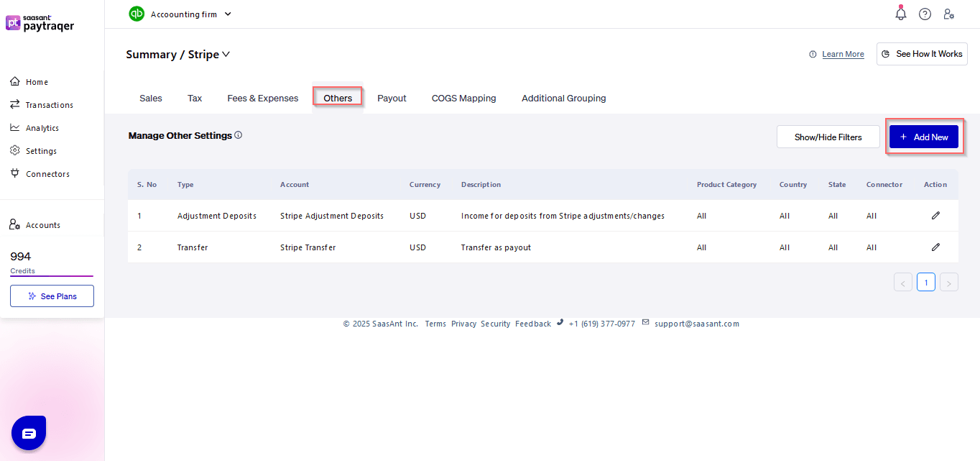The width and height of the screenshot is (980, 461).
Task: Open the Payout tab
Action: click(x=392, y=98)
